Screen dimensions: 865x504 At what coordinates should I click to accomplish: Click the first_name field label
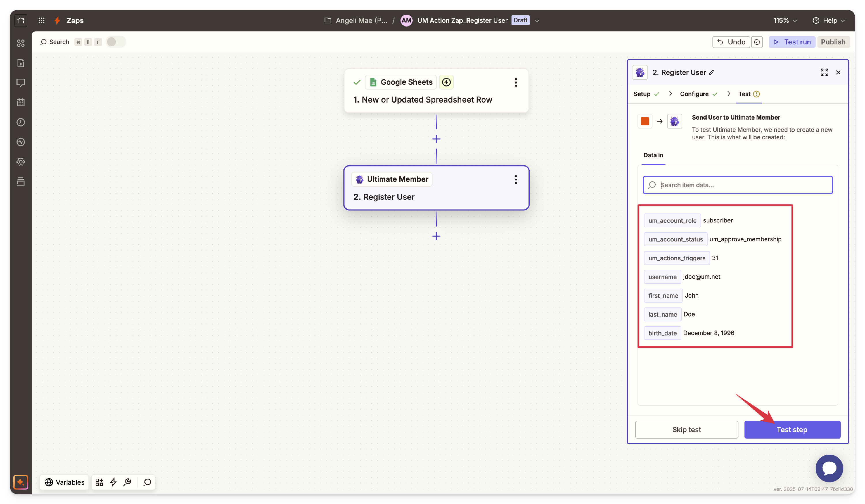(663, 295)
